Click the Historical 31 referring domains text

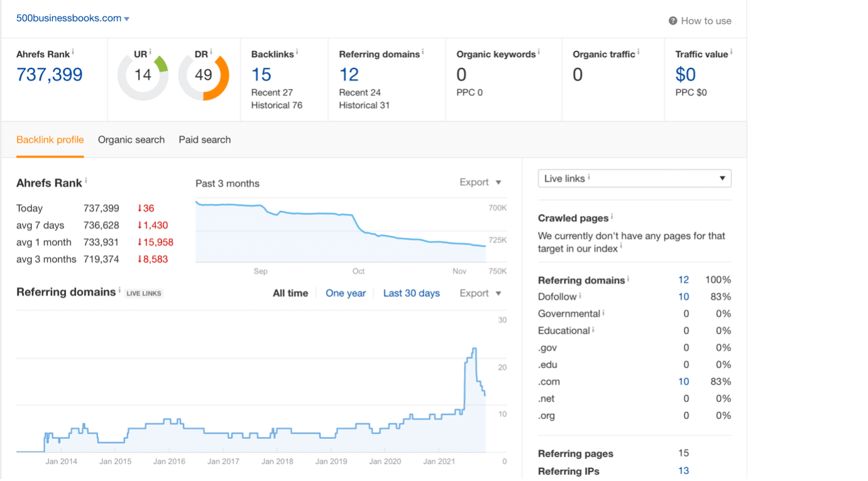365,105
